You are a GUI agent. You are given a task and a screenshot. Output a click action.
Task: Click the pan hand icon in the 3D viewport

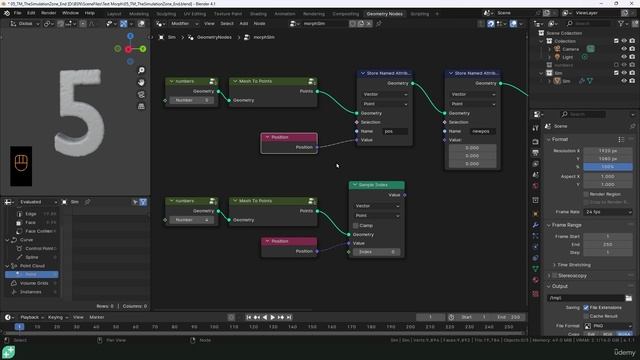click(x=141, y=82)
